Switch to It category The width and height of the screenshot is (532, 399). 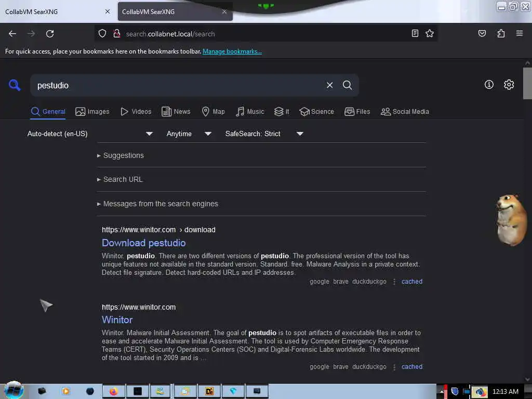click(282, 111)
